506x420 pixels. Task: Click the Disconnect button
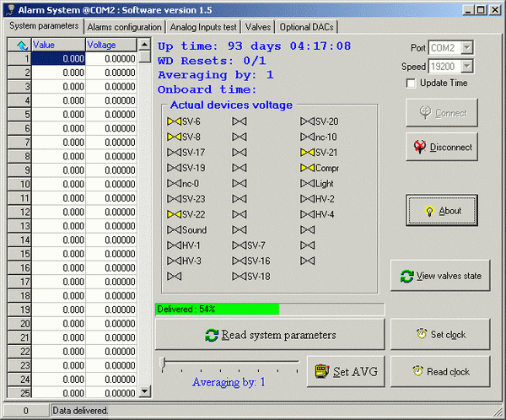tap(442, 147)
